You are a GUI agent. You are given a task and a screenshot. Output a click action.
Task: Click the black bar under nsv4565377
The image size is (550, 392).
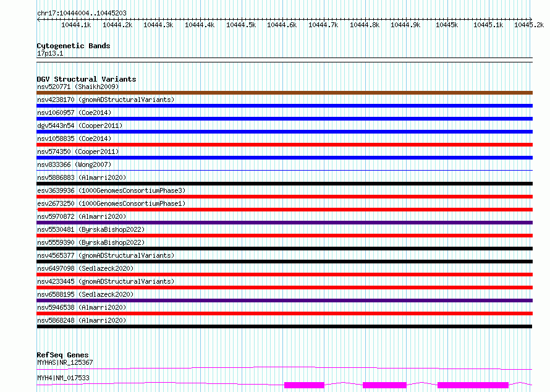284,262
